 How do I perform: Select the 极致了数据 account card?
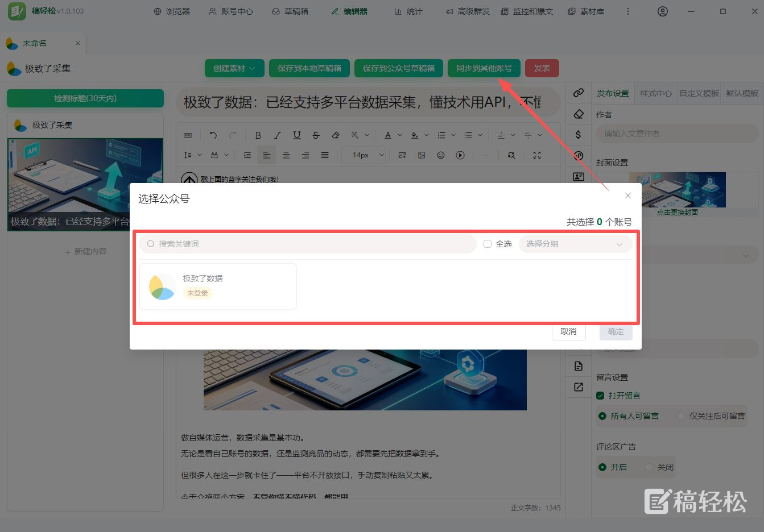pyautogui.click(x=218, y=286)
